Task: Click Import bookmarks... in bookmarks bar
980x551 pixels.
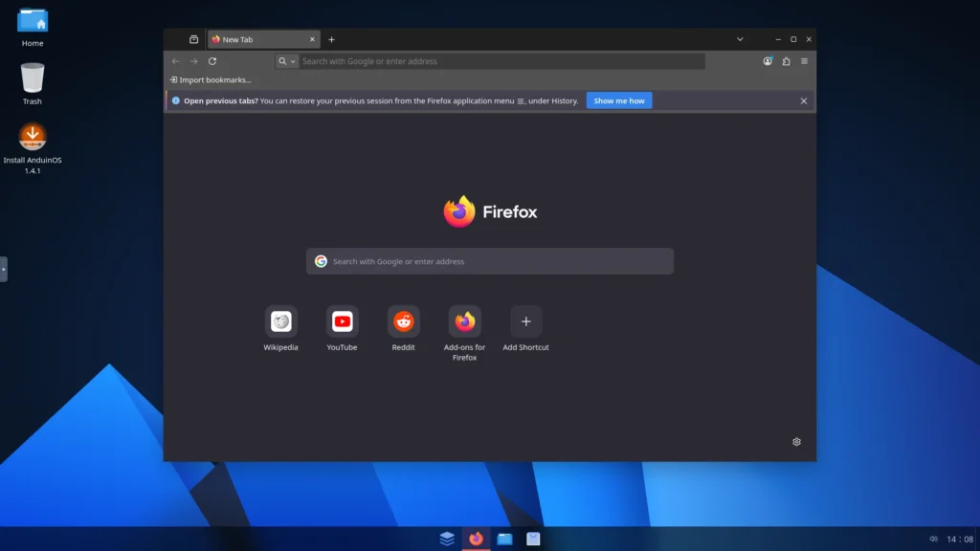Action: 211,80
